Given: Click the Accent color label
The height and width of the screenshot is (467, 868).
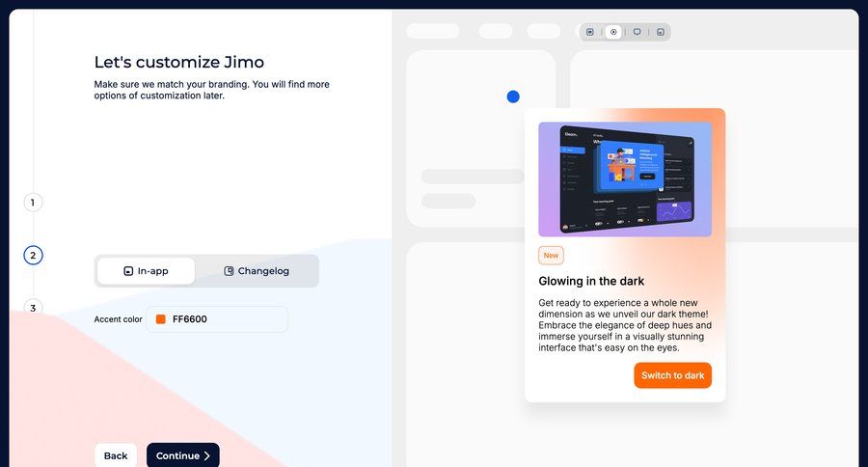Looking at the screenshot, I should [x=118, y=319].
